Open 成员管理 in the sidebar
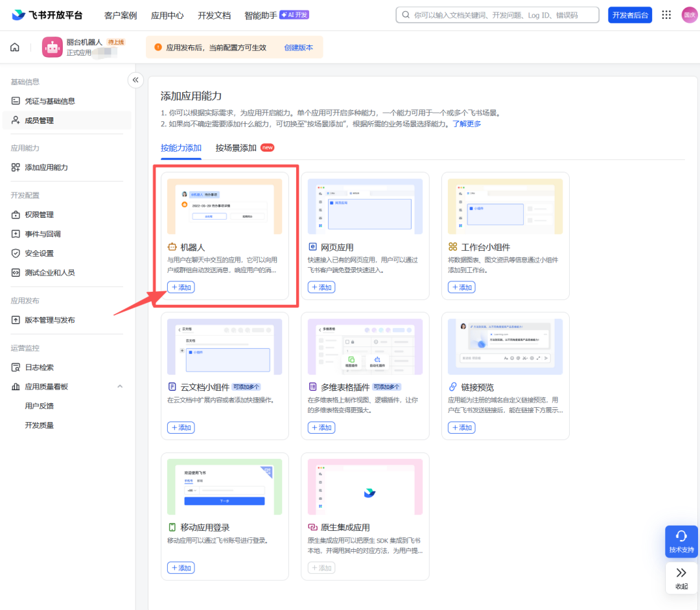Image resolution: width=700 pixels, height=610 pixels. coord(67,121)
